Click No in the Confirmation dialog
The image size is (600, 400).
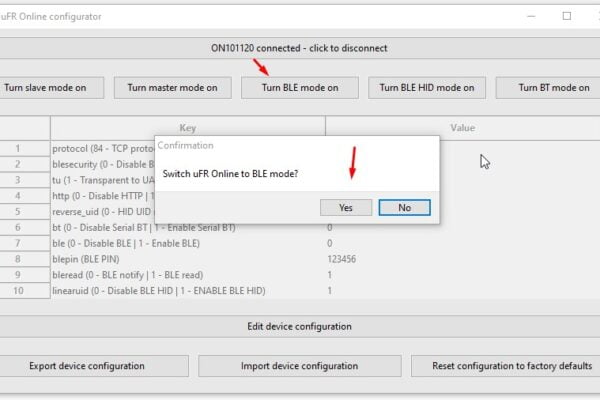404,207
